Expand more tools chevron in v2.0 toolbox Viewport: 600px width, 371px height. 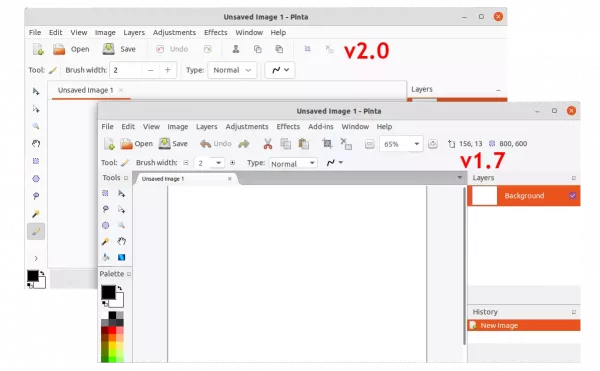point(36,259)
